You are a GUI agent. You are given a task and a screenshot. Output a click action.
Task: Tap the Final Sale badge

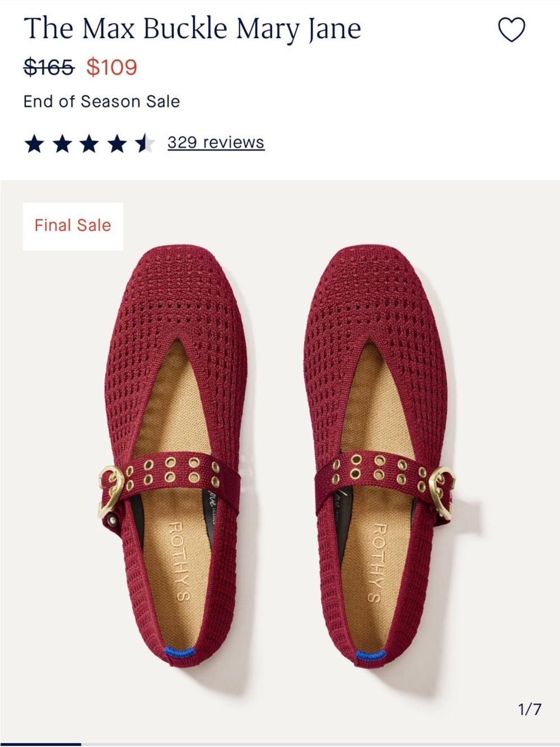[73, 225]
